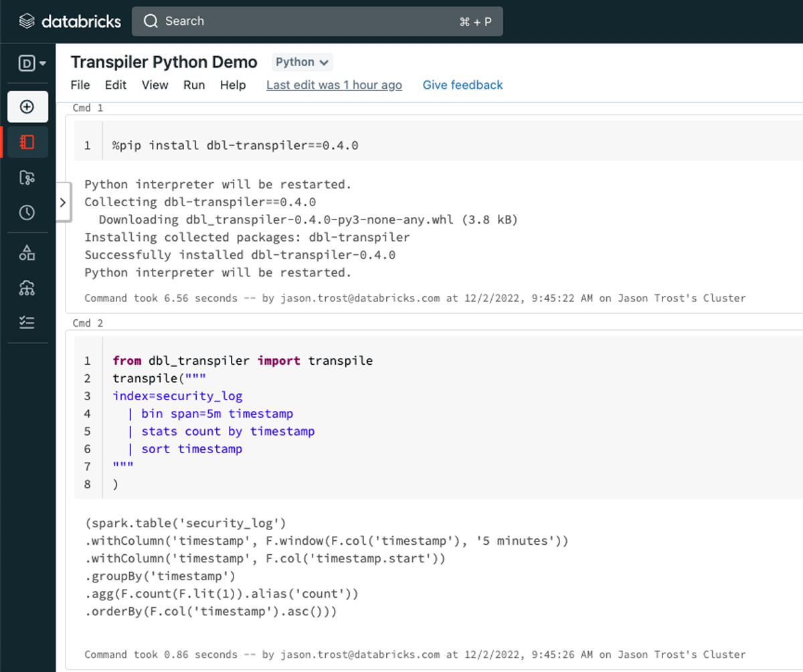Click the Create plus icon in sidebar
Image resolution: width=803 pixels, height=672 pixels.
[27, 107]
